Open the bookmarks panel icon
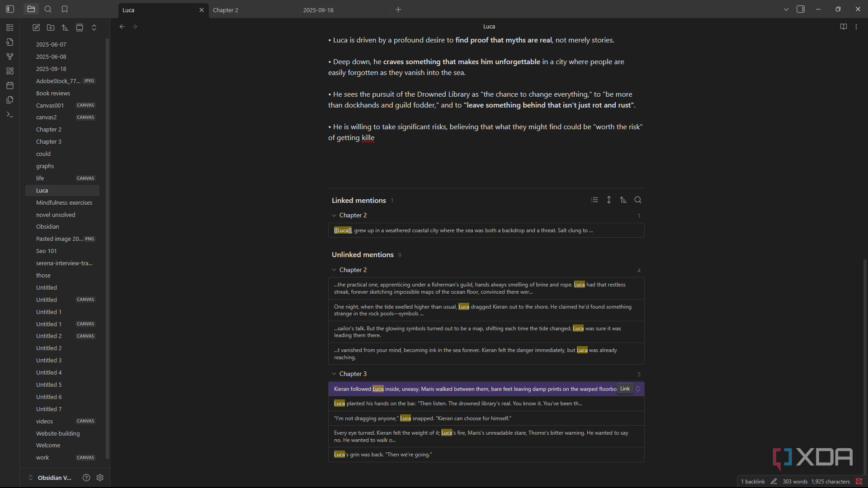The height and width of the screenshot is (488, 868). pos(65,9)
